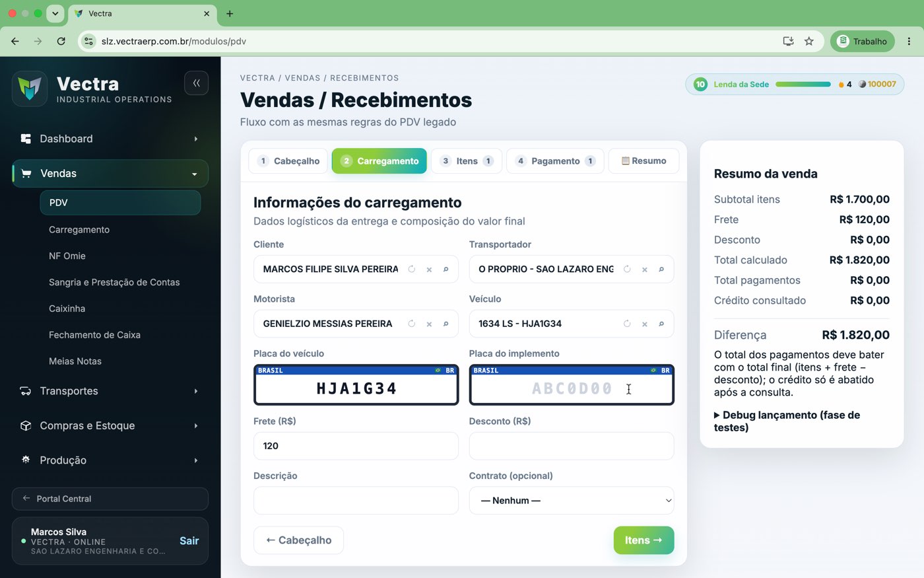Viewport: 924px width, 578px height.
Task: Click the Vendas shopping cart icon
Action: pyautogui.click(x=26, y=174)
